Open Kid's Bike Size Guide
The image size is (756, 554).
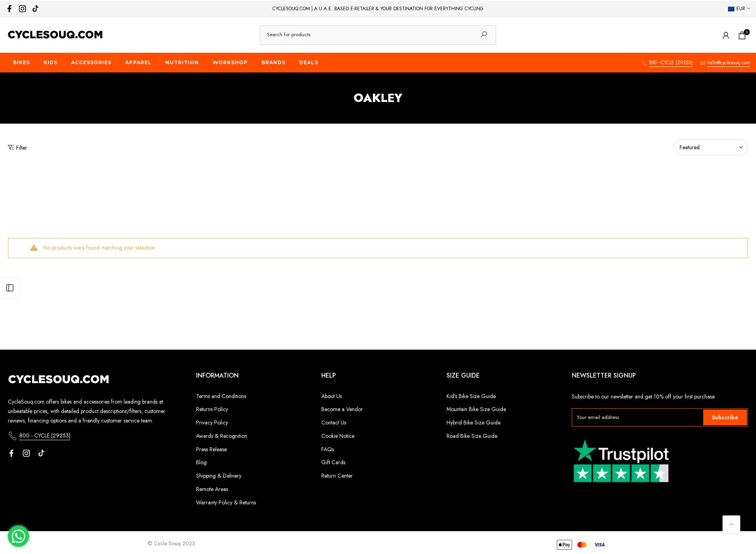point(471,396)
